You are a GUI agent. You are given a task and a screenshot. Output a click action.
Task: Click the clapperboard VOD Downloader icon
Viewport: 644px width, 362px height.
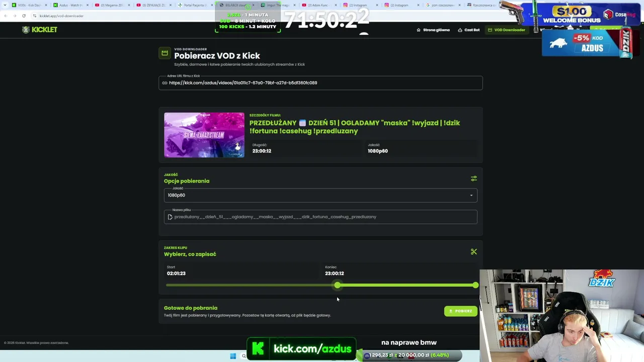165,53
